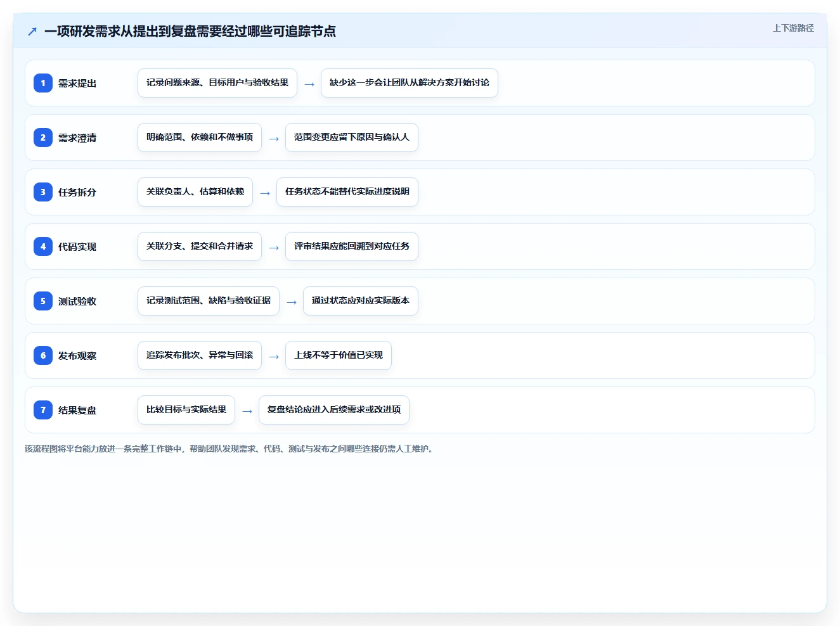The width and height of the screenshot is (840, 626).
Task: Click the step 5 number badge
Action: point(43,301)
